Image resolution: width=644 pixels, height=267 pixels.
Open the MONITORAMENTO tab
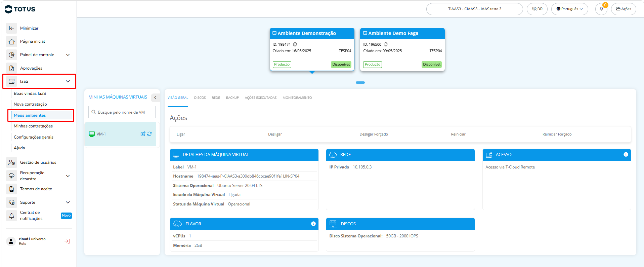[x=297, y=98]
